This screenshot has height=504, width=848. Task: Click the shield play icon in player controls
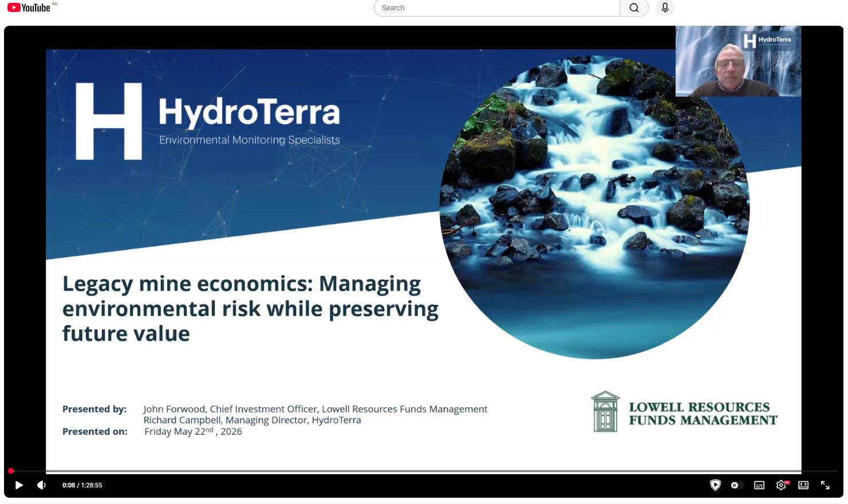[715, 485]
